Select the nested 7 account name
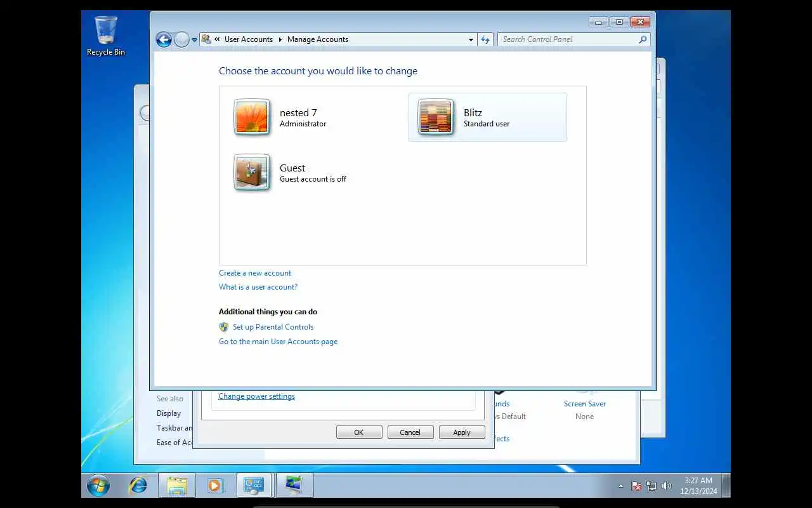The height and width of the screenshot is (508, 812). pyautogui.click(x=298, y=113)
